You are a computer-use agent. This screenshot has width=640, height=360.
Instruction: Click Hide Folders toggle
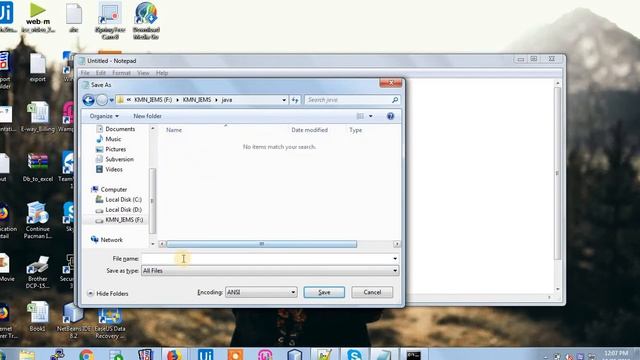(108, 293)
